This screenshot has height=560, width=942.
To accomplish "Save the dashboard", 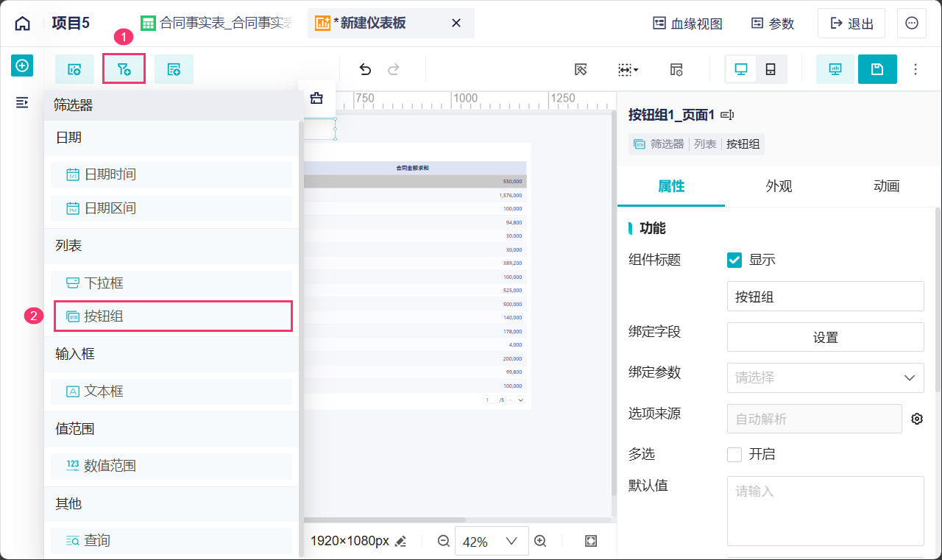I will point(877,69).
